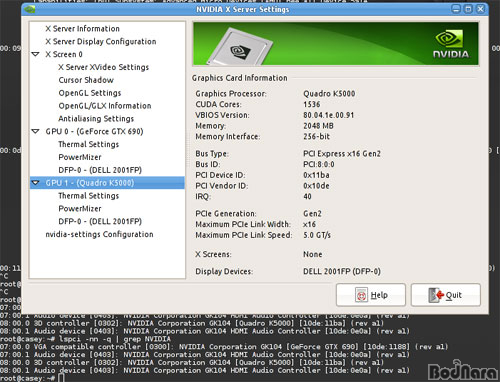Click the NVIDIA logo in green banner
Image resolution: width=500 pixels, height=382 pixels.
pyautogui.click(x=451, y=44)
